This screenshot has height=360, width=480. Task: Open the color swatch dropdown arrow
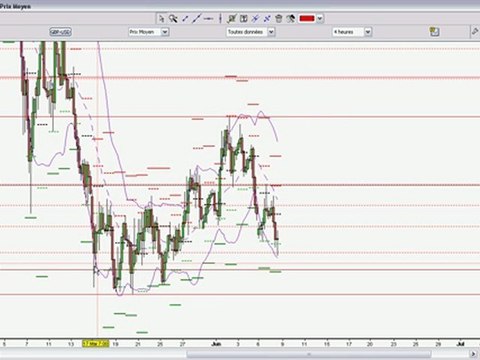pos(320,19)
